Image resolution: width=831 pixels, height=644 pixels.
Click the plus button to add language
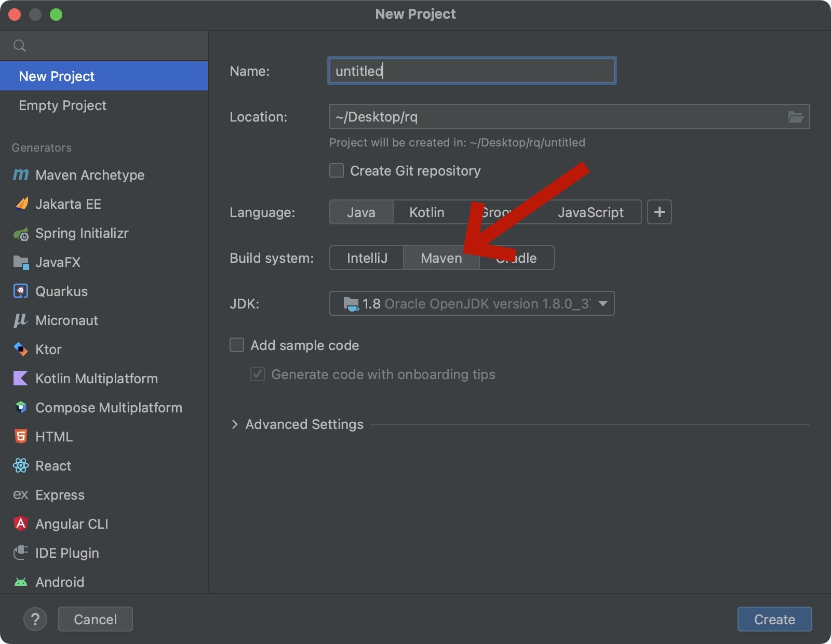(659, 212)
